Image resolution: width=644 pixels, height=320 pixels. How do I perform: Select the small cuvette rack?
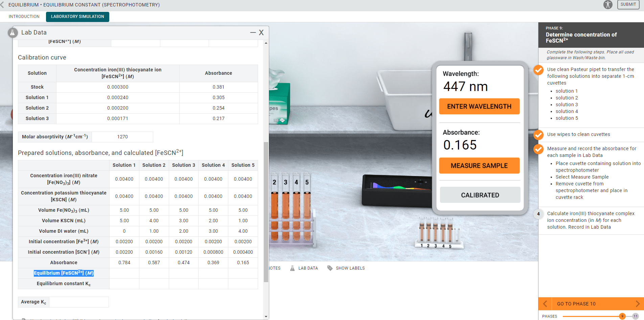tap(439, 233)
